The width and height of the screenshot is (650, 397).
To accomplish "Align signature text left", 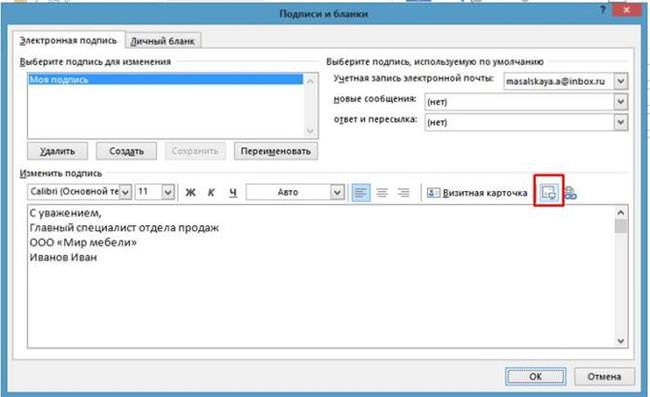I will coord(361,192).
